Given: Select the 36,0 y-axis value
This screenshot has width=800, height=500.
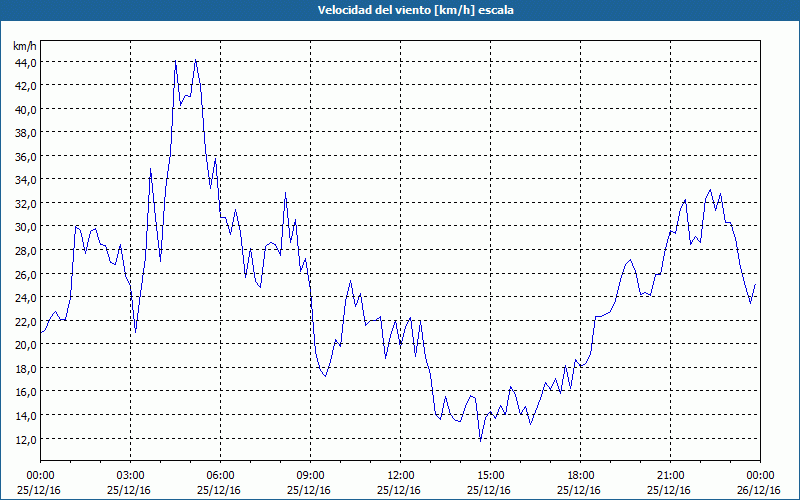Looking at the screenshot, I should pos(26,157).
